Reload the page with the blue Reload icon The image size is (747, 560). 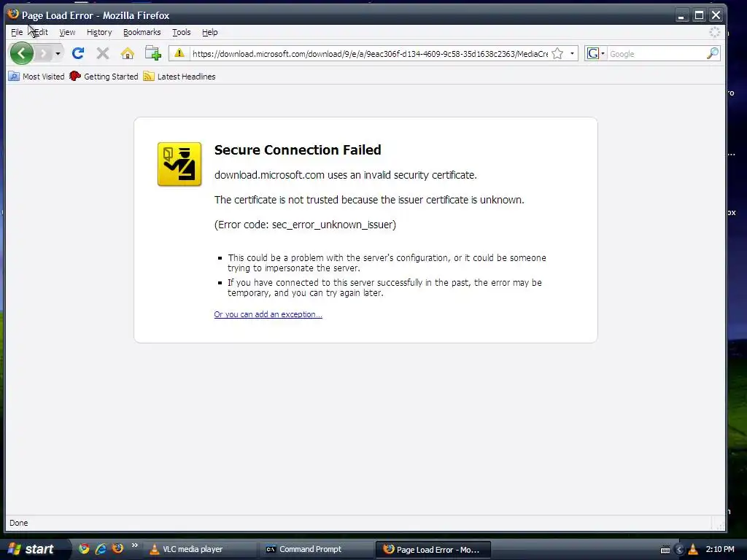pyautogui.click(x=78, y=53)
